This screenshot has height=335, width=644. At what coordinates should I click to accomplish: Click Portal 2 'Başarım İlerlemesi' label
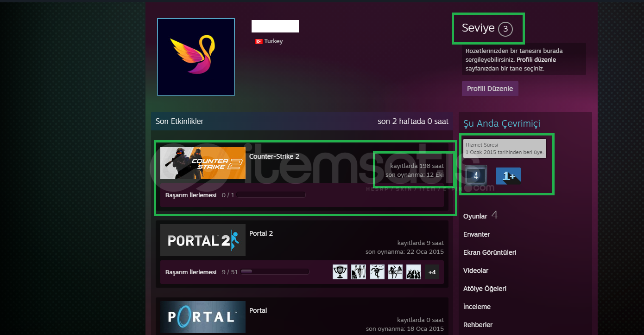point(191,272)
